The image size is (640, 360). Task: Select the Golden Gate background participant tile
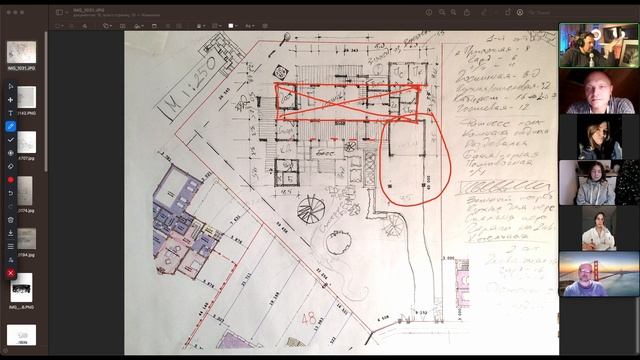599,274
